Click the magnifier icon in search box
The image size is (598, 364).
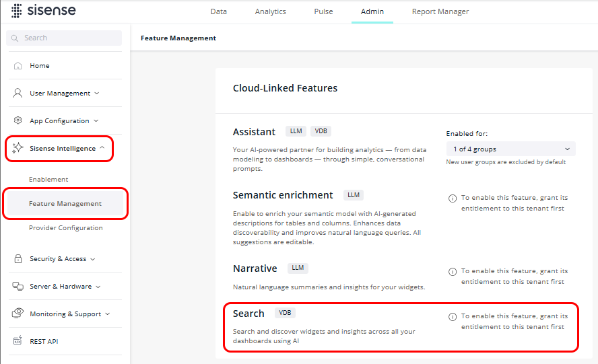coord(15,38)
